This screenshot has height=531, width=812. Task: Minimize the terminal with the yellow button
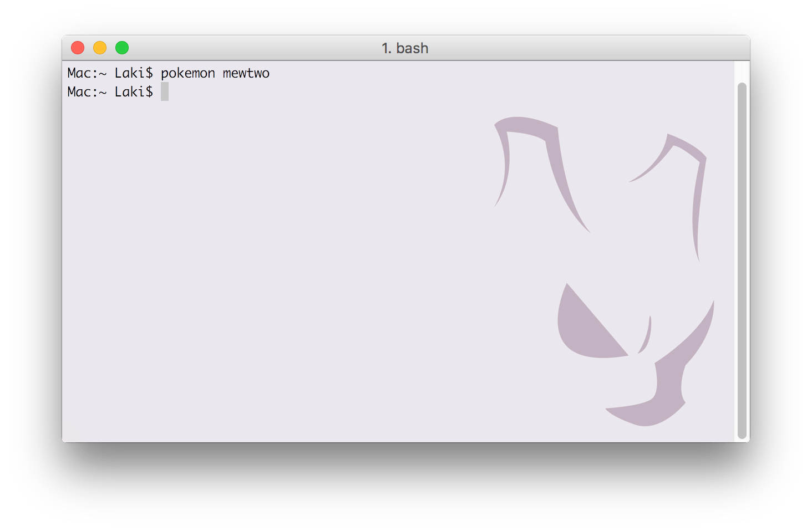100,48
